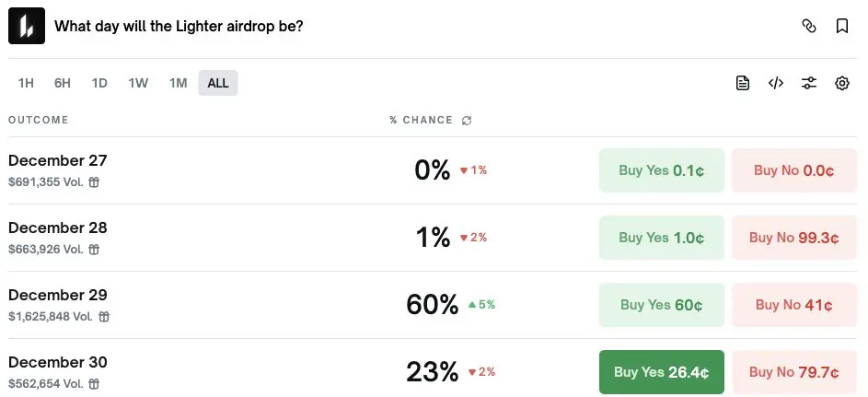The height and width of the screenshot is (397, 868).
Task: Open the chart settings gear
Action: point(842,83)
